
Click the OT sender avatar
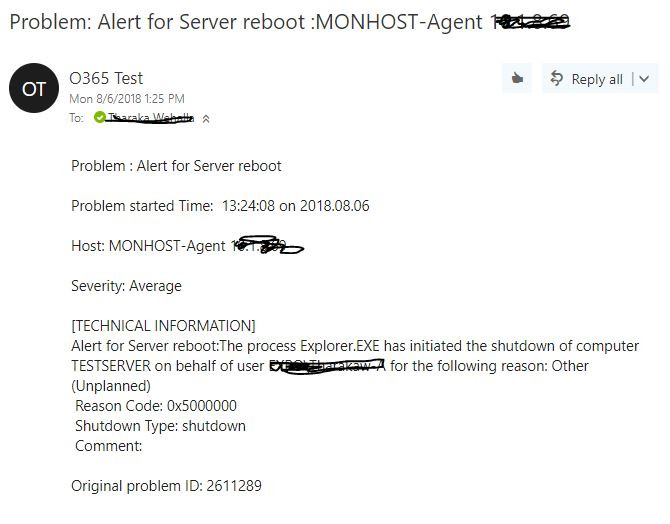click(x=34, y=89)
